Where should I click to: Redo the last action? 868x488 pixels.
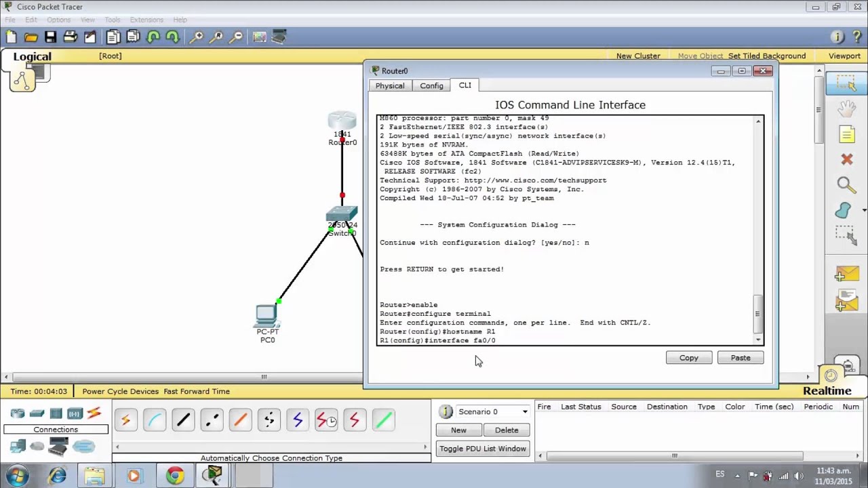pos(172,37)
